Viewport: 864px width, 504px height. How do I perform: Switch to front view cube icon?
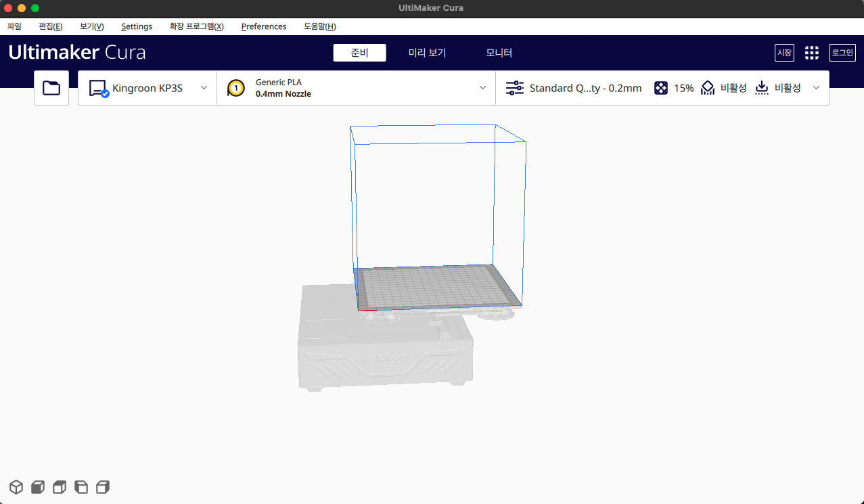[38, 486]
